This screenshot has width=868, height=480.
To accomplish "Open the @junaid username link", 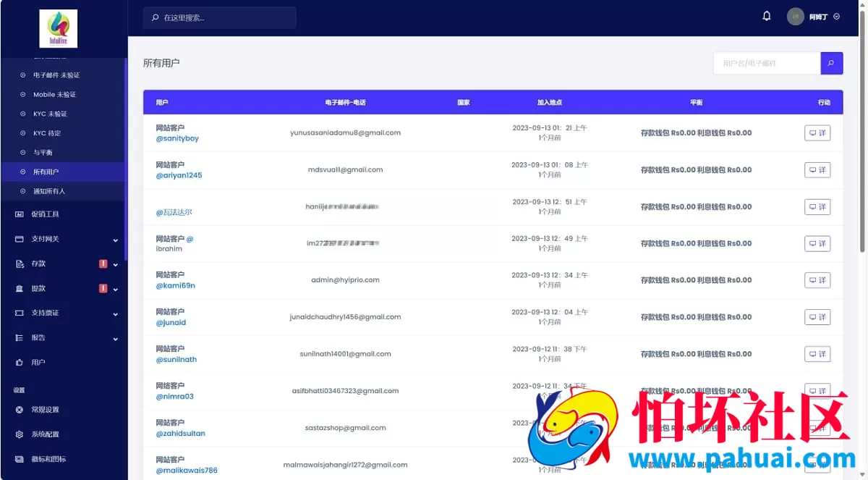I will point(171,322).
